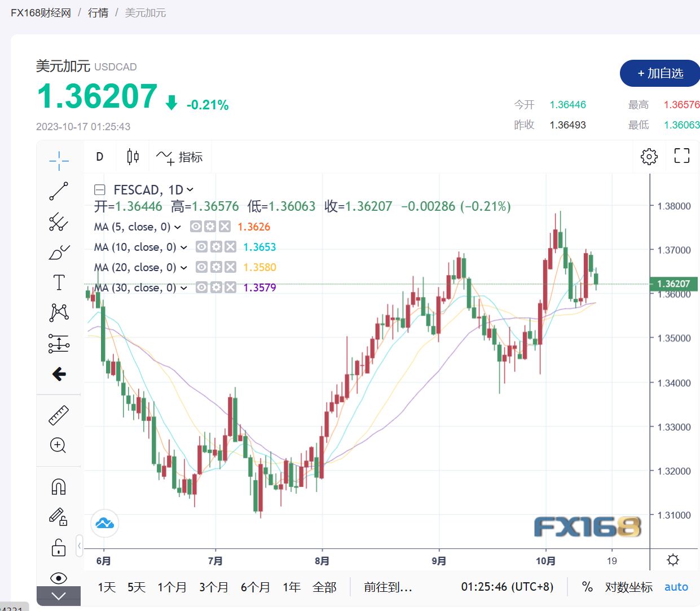This screenshot has width=700, height=611.
Task: Click the zoom in magnifier tool
Action: (59, 445)
